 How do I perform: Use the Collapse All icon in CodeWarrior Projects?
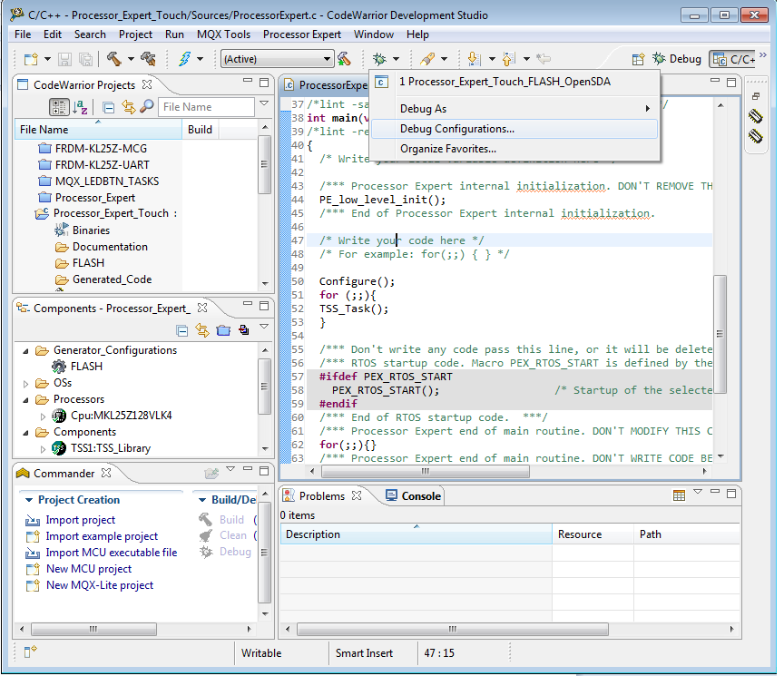coord(108,105)
